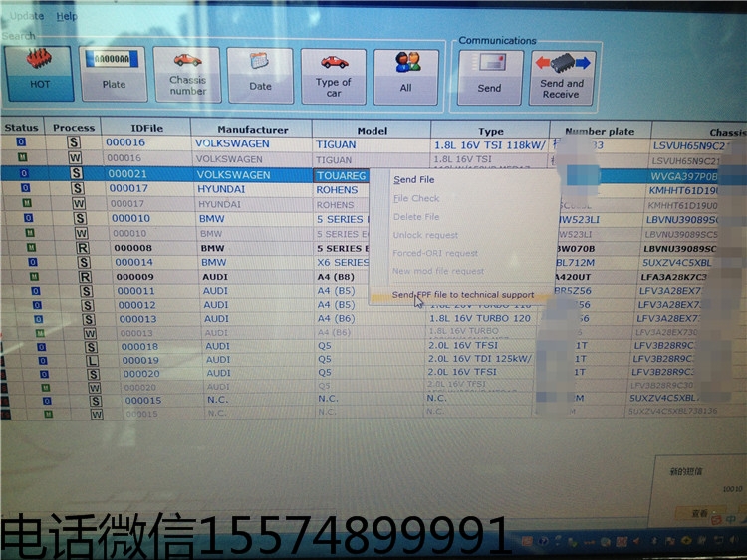Click blue status icon in row 000017
This screenshot has width=747, height=560.
click(x=25, y=188)
